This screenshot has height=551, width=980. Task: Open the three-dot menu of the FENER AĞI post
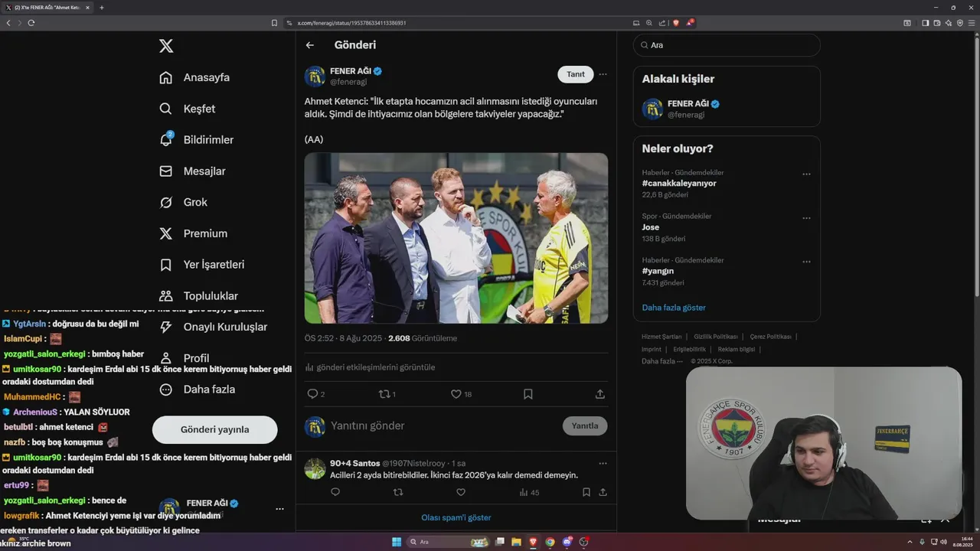point(603,74)
